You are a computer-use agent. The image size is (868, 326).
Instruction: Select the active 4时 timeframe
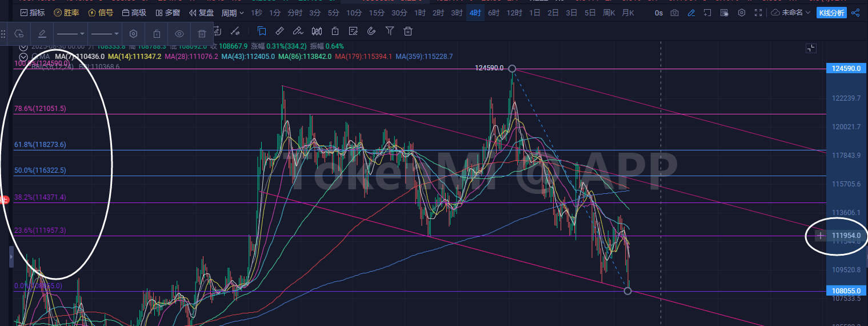click(x=475, y=13)
